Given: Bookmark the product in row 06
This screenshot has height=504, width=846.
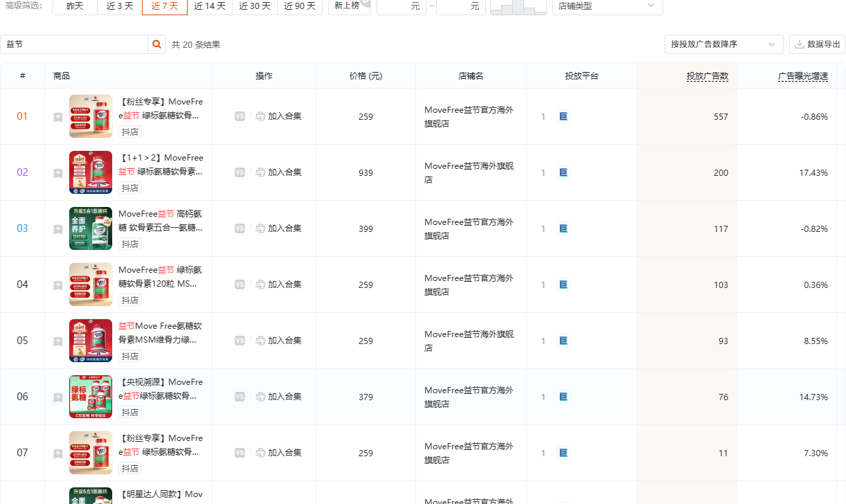Looking at the screenshot, I should [58, 397].
